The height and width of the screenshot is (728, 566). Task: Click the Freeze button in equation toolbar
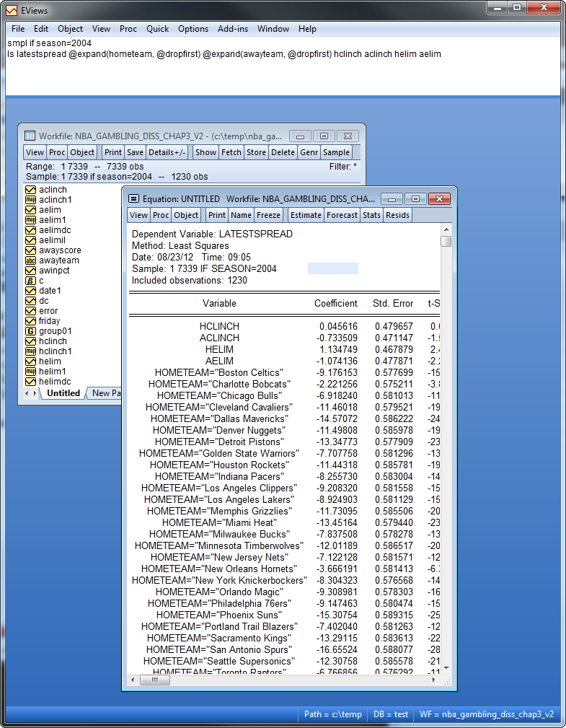point(269,215)
